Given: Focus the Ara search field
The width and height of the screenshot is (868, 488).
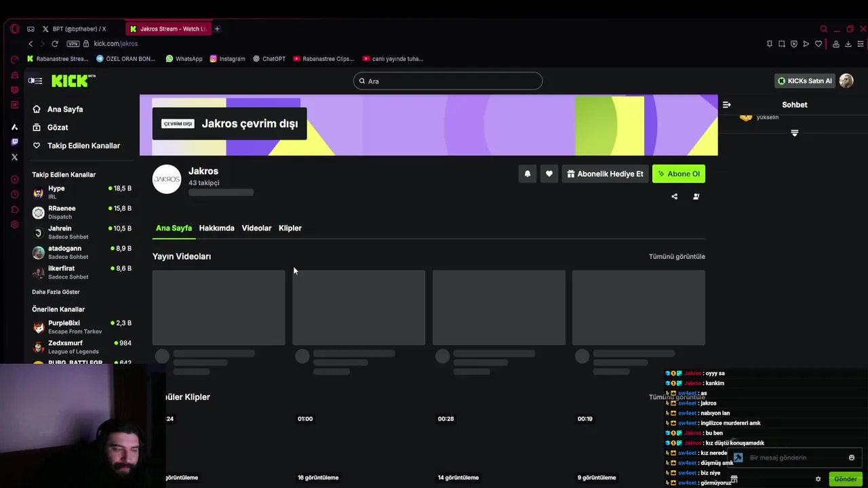Looking at the screenshot, I should coord(448,81).
